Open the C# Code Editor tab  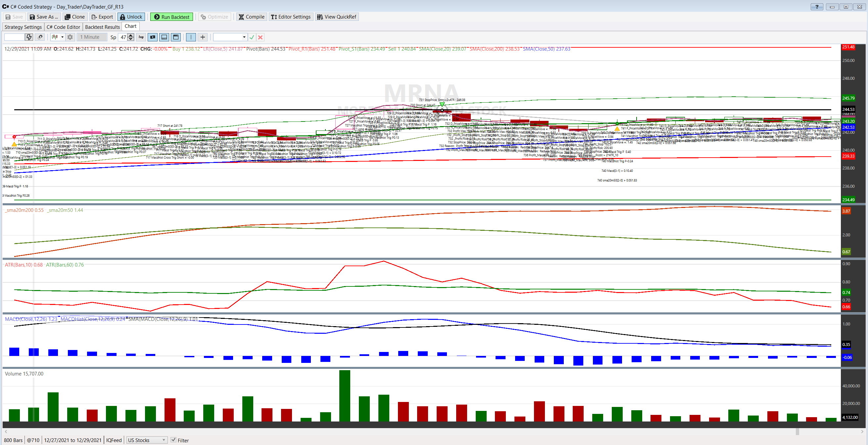[x=63, y=27]
